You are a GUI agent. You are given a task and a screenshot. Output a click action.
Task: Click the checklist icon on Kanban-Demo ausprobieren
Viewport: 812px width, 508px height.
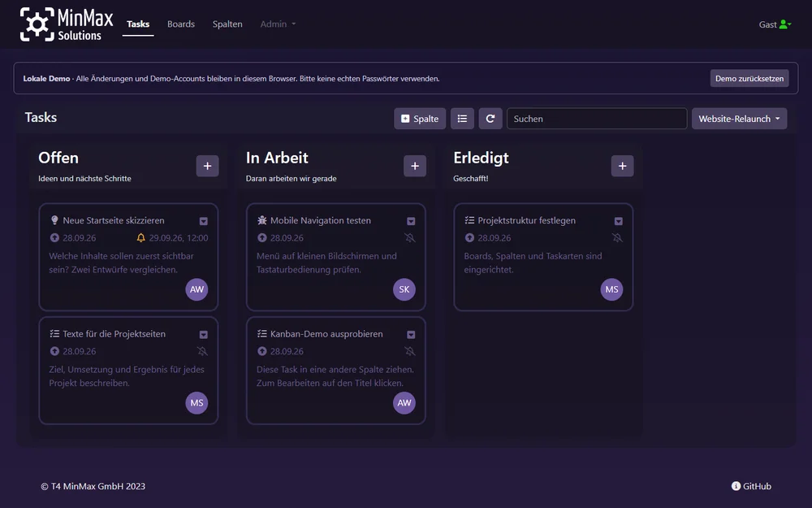point(262,334)
